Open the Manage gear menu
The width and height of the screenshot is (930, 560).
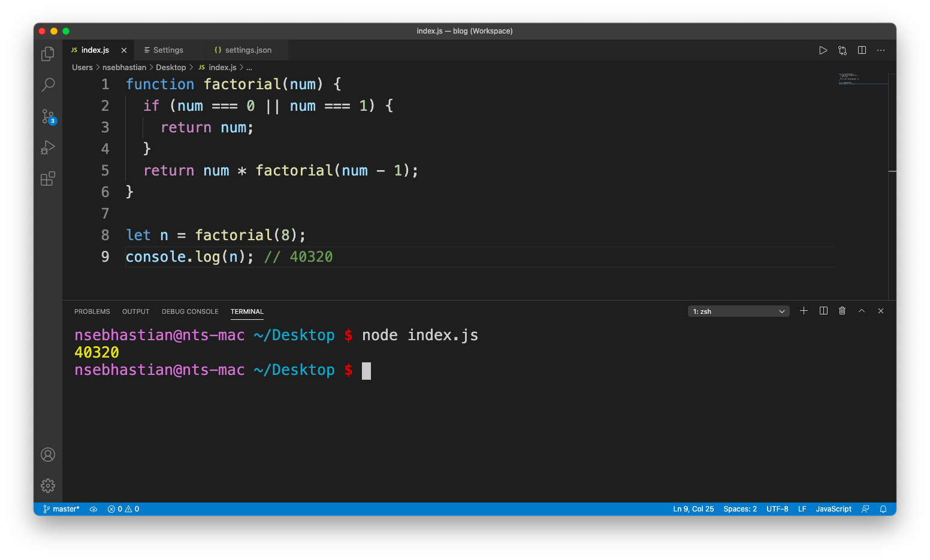point(48,486)
